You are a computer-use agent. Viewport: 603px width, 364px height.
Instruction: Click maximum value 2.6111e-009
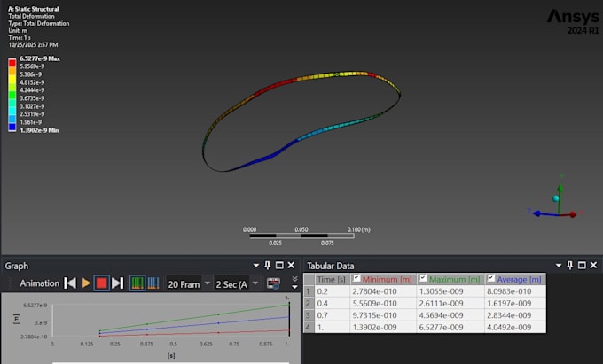tap(450, 303)
